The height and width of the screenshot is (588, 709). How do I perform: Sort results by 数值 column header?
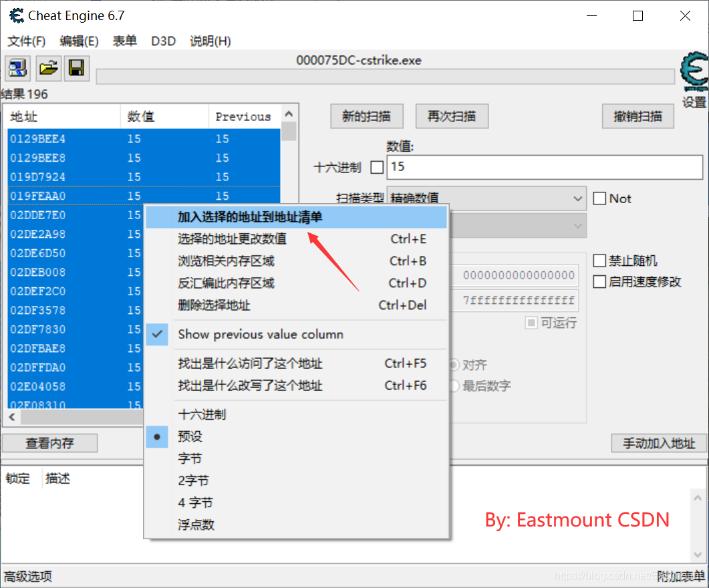coord(164,117)
